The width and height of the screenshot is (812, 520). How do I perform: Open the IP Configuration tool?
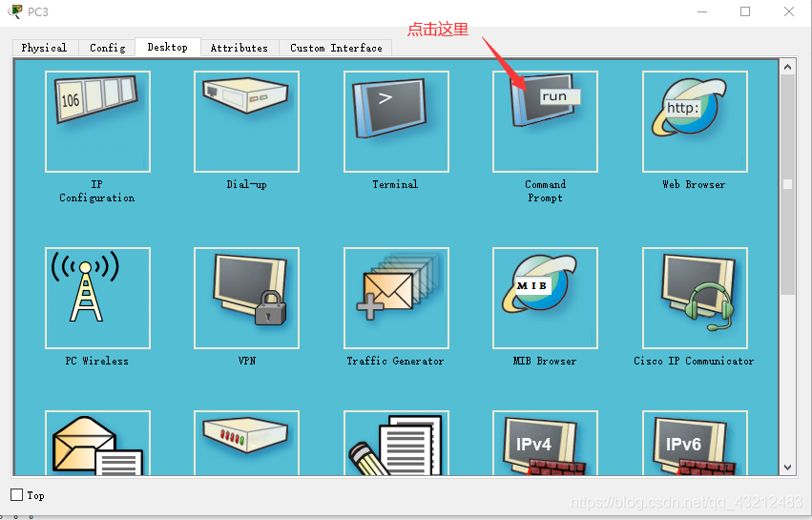coord(98,122)
